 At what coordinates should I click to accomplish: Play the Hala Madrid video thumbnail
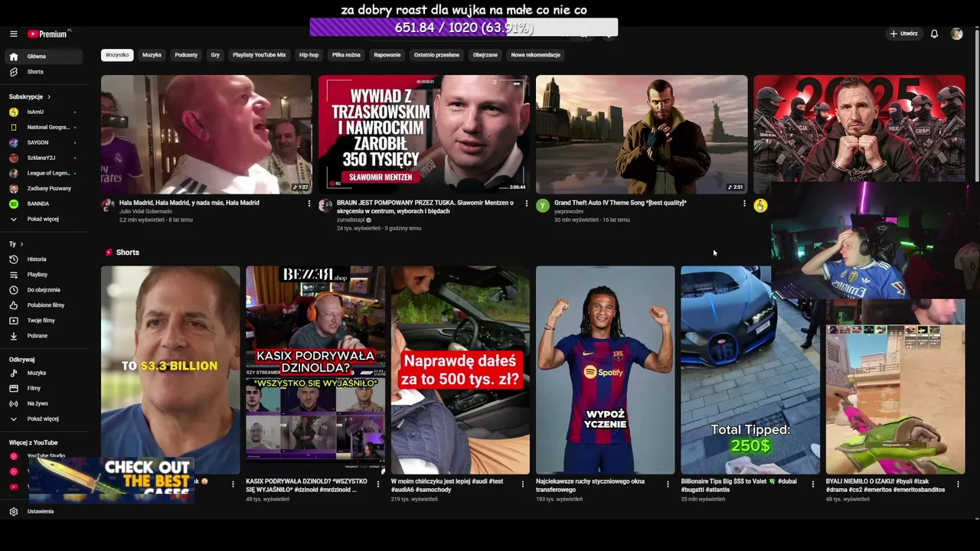click(206, 135)
